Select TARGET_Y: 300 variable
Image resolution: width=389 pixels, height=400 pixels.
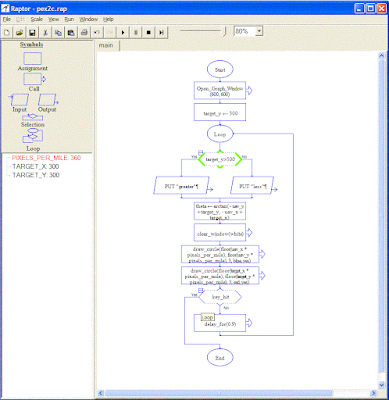click(x=36, y=175)
